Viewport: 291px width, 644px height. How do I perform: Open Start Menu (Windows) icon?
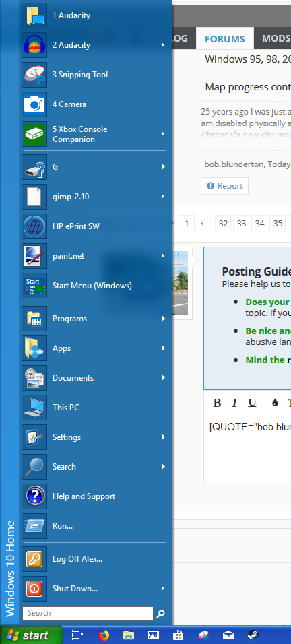coord(34,286)
